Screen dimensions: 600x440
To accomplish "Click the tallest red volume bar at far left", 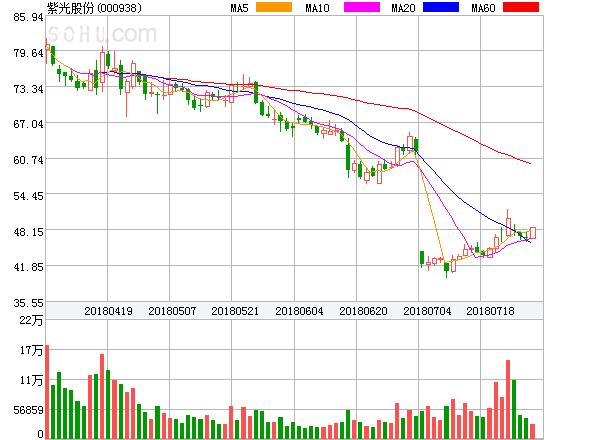I will [47, 392].
